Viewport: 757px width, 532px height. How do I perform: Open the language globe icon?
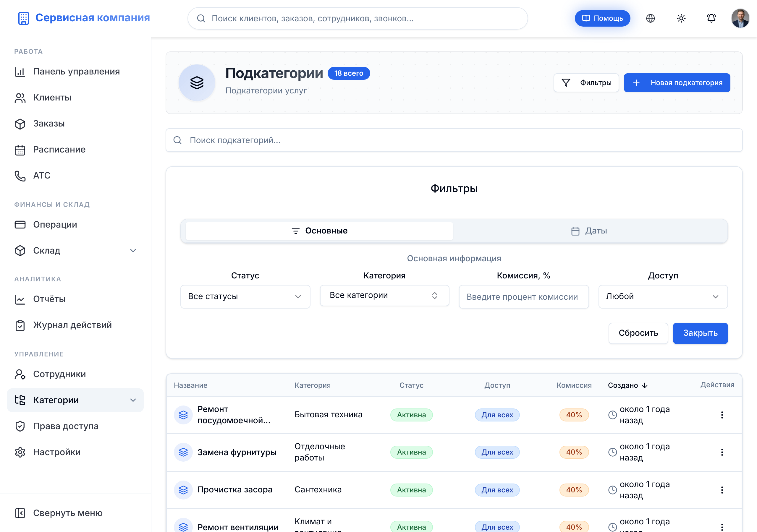[x=650, y=18]
